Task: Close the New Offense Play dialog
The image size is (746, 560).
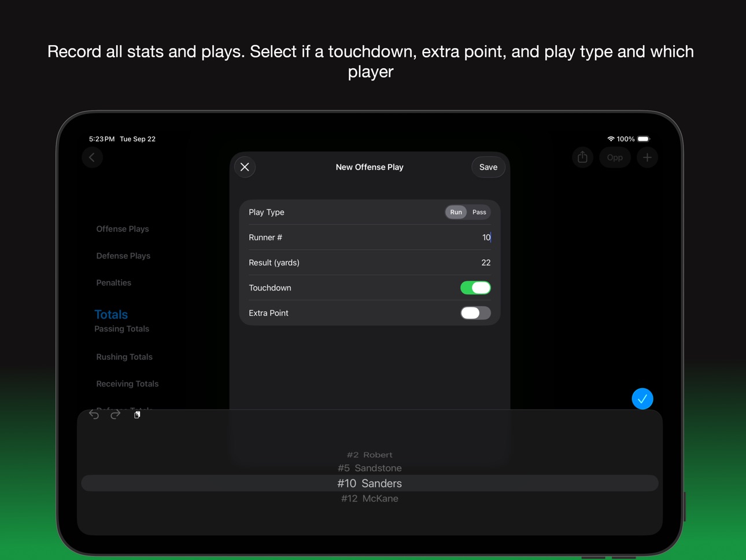Action: 245,167
